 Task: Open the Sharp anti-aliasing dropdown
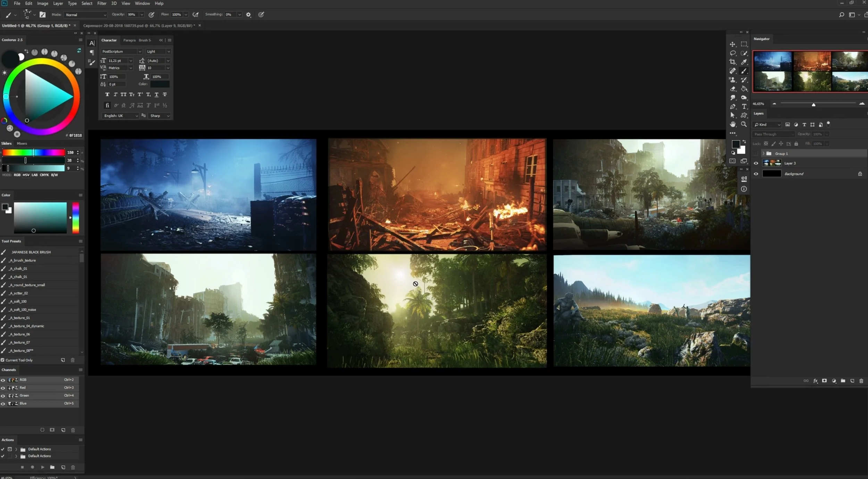coord(160,116)
